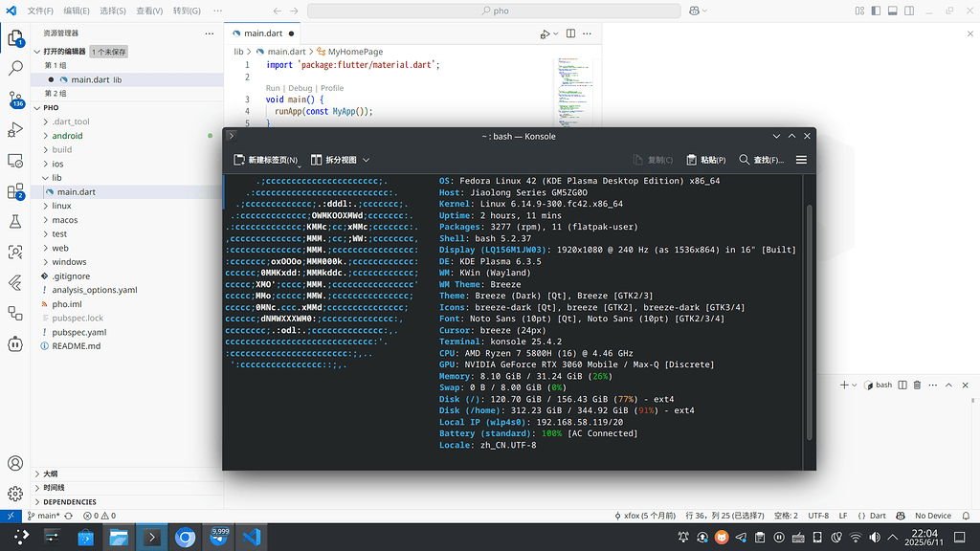Open pubspec.yaml in the explorer

(79, 332)
